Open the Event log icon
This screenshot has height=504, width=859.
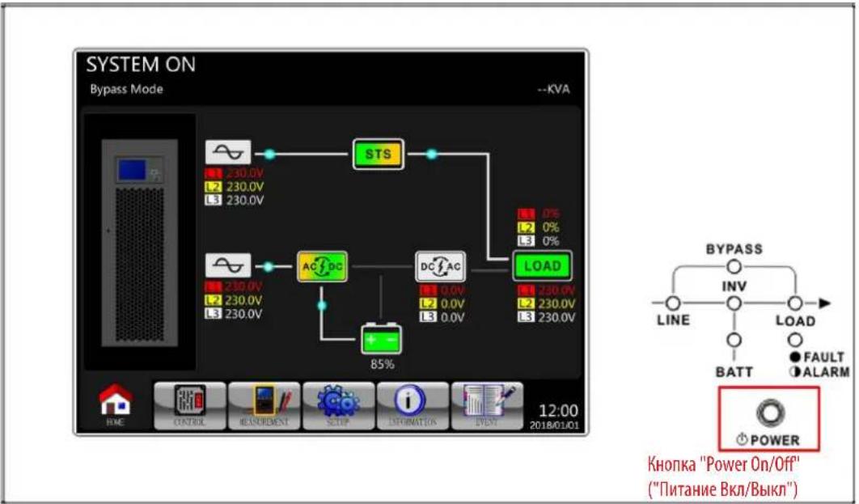point(487,405)
